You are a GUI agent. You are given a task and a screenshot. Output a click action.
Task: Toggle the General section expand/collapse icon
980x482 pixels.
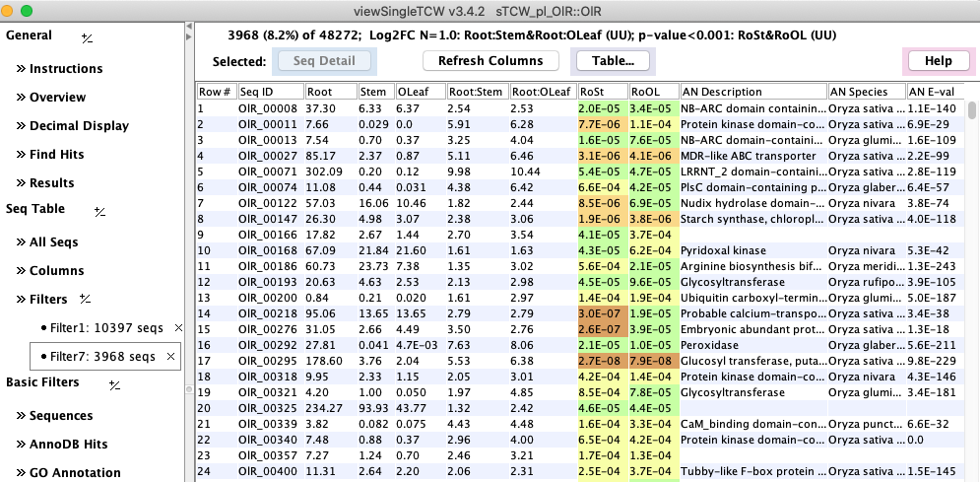87,36
